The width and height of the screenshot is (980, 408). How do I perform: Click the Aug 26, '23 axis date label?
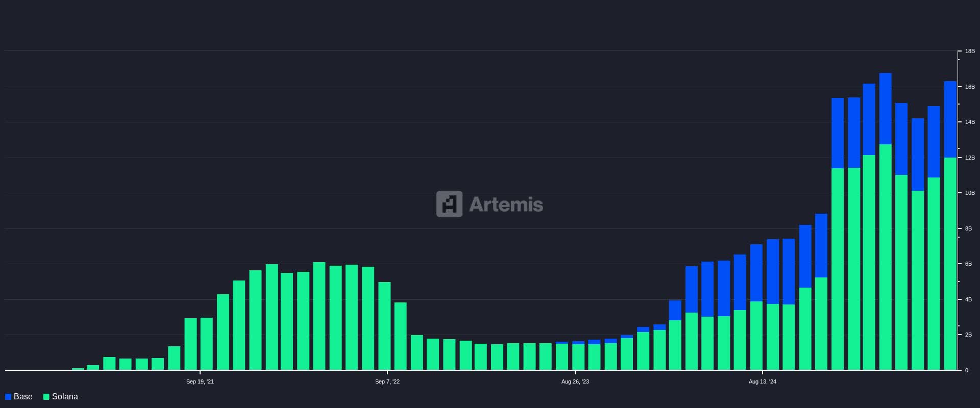click(575, 381)
